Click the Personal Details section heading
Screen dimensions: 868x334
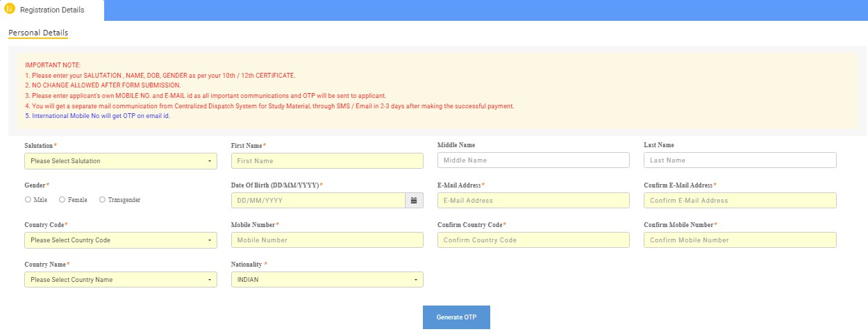[38, 33]
